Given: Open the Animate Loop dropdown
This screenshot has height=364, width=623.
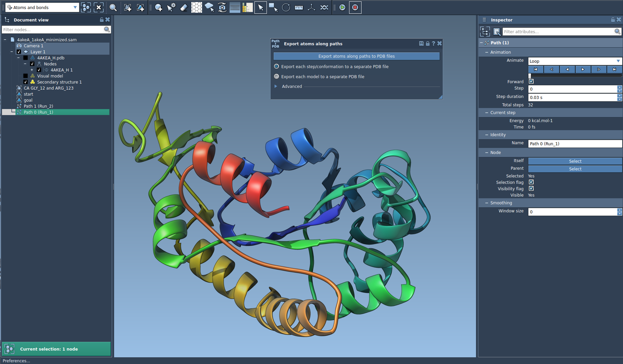Looking at the screenshot, I should click(x=575, y=61).
